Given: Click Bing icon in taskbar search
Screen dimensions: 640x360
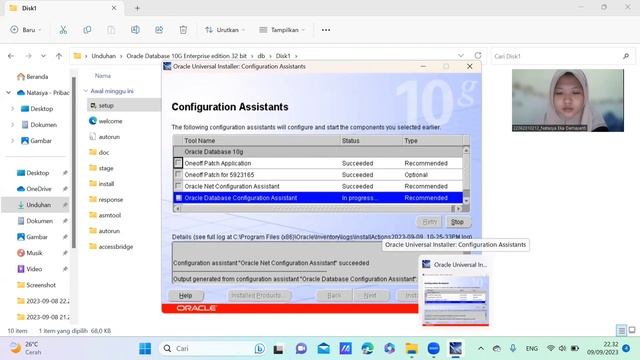Looking at the screenshot, I should (259, 348).
